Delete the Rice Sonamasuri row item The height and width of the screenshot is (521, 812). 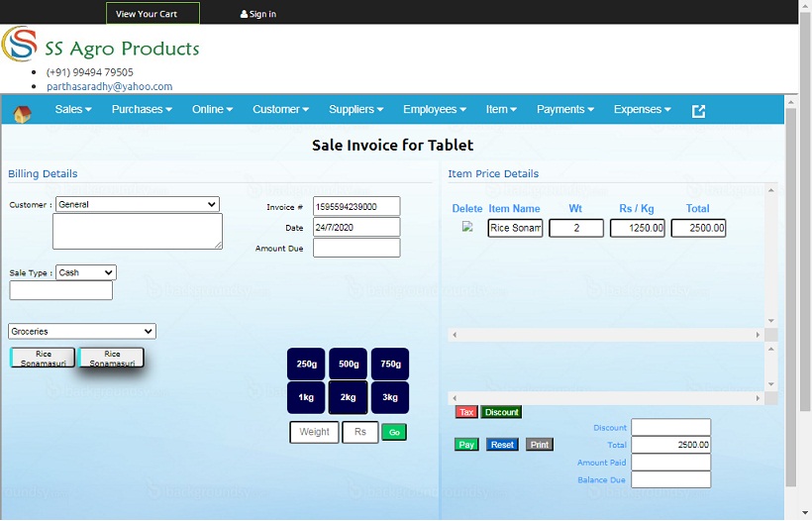[467, 227]
